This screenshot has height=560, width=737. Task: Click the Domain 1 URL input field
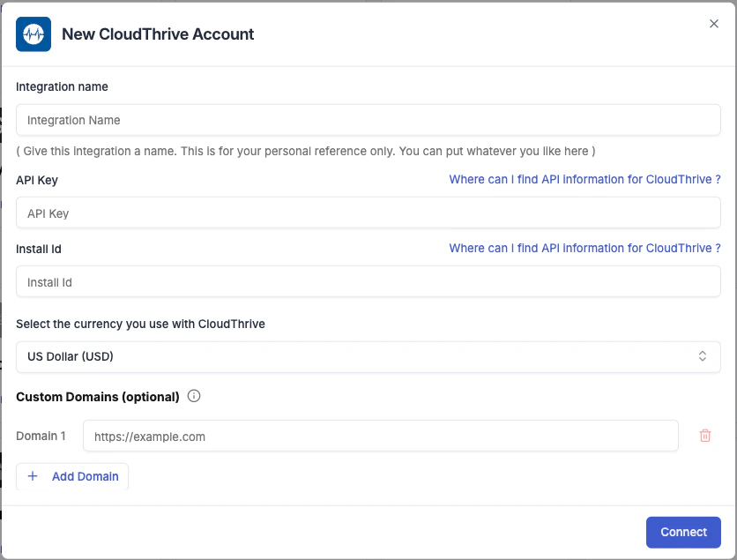click(381, 436)
